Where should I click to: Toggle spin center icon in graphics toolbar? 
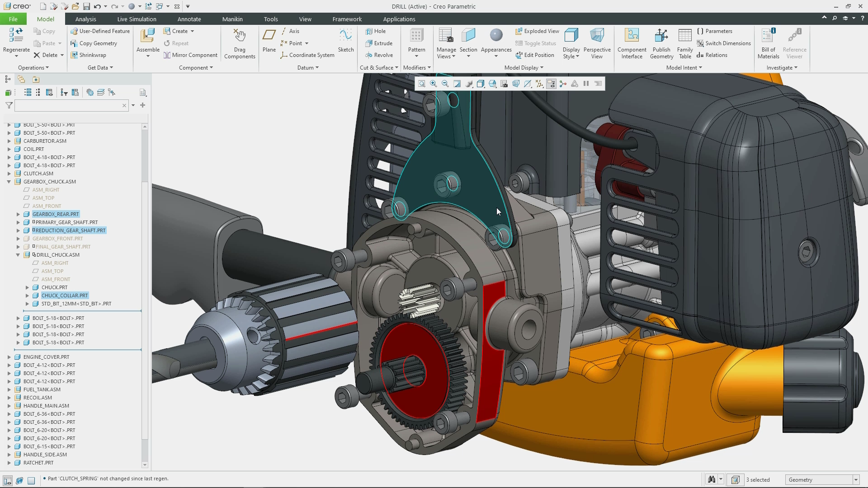tap(563, 84)
